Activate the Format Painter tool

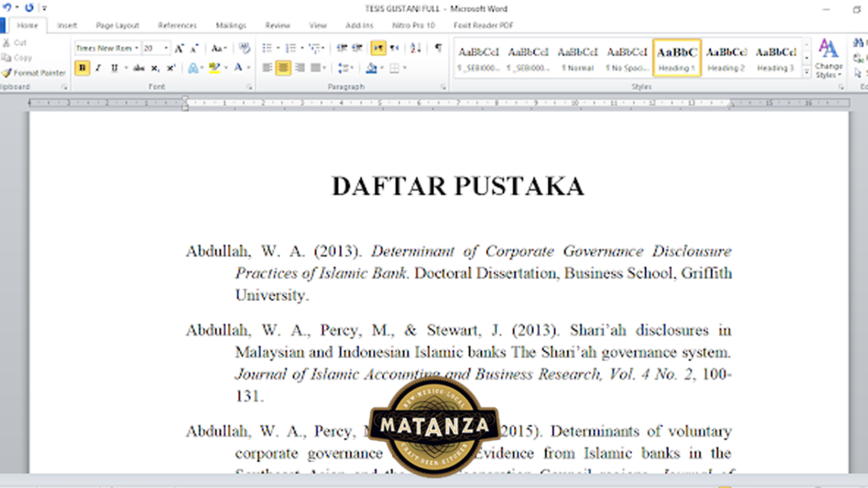[34, 73]
